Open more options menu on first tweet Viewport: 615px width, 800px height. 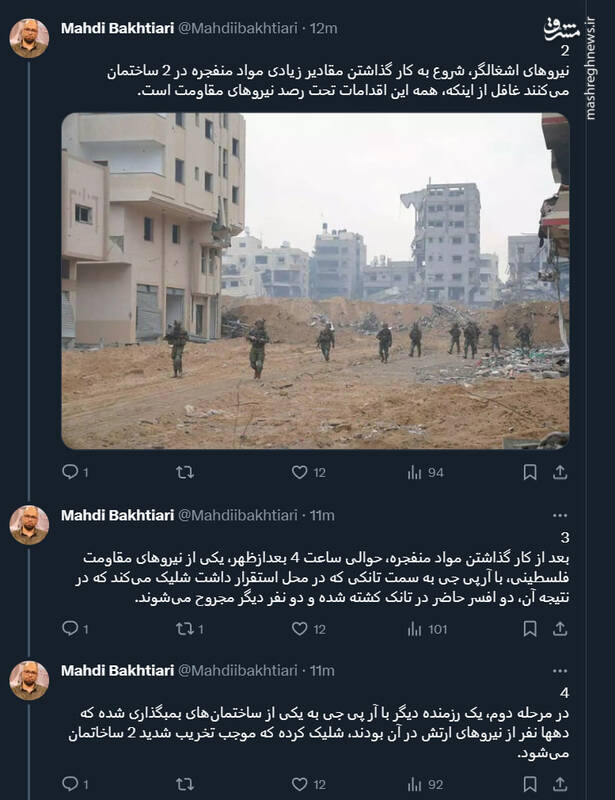(560, 21)
